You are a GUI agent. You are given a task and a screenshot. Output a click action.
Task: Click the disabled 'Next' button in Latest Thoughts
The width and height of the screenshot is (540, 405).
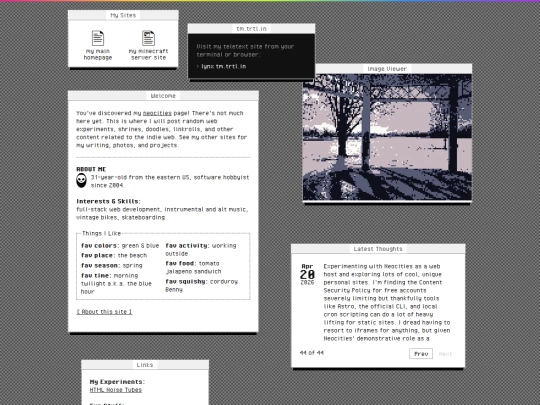445,354
